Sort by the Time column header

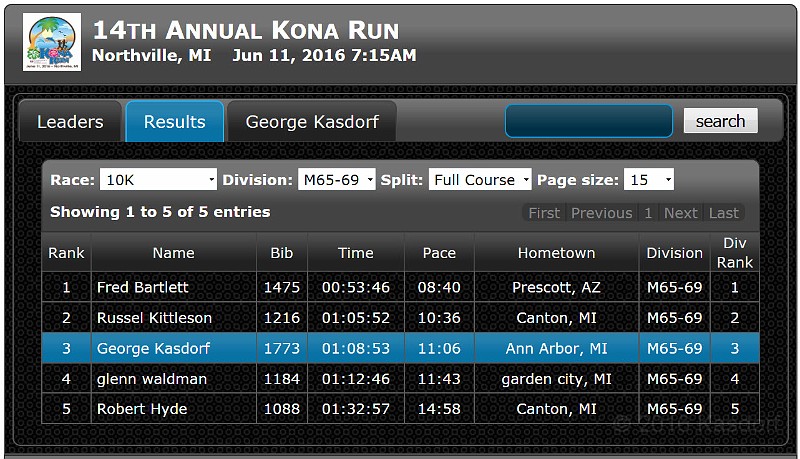[355, 253]
